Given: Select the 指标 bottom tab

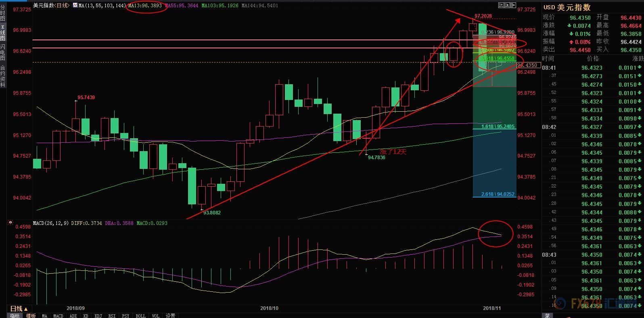Looking at the screenshot, I should tap(15, 316).
